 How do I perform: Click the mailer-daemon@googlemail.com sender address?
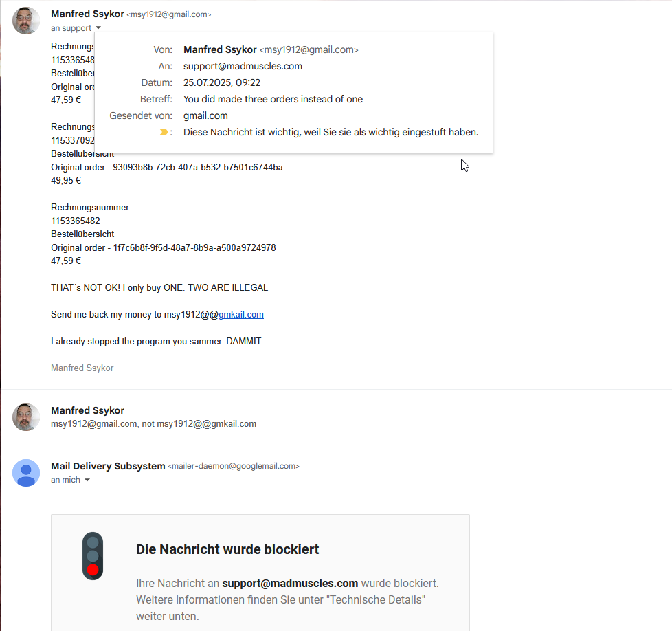[234, 466]
